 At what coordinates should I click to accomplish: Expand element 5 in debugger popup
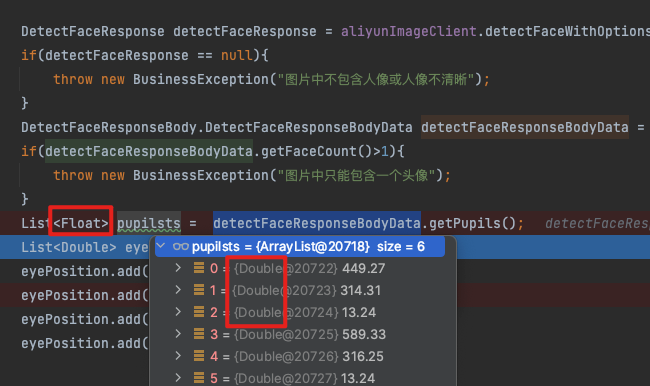click(x=178, y=378)
